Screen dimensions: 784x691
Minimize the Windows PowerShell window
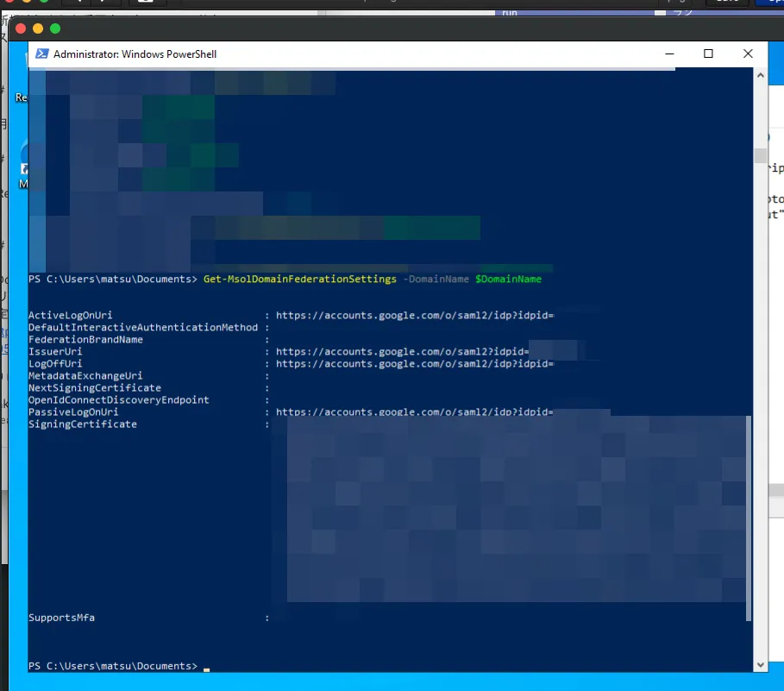pyautogui.click(x=668, y=53)
